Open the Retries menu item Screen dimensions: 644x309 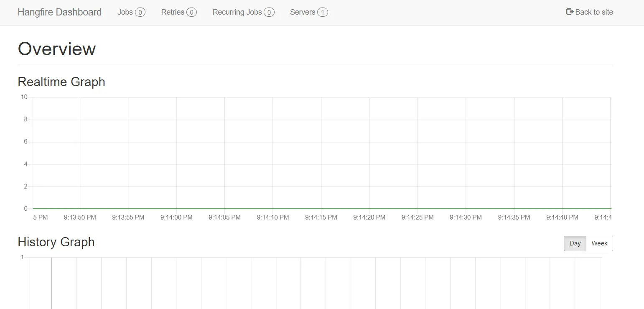pyautogui.click(x=179, y=12)
